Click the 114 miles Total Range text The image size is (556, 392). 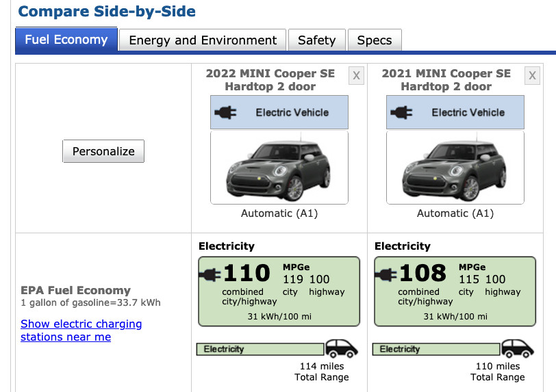(322, 371)
